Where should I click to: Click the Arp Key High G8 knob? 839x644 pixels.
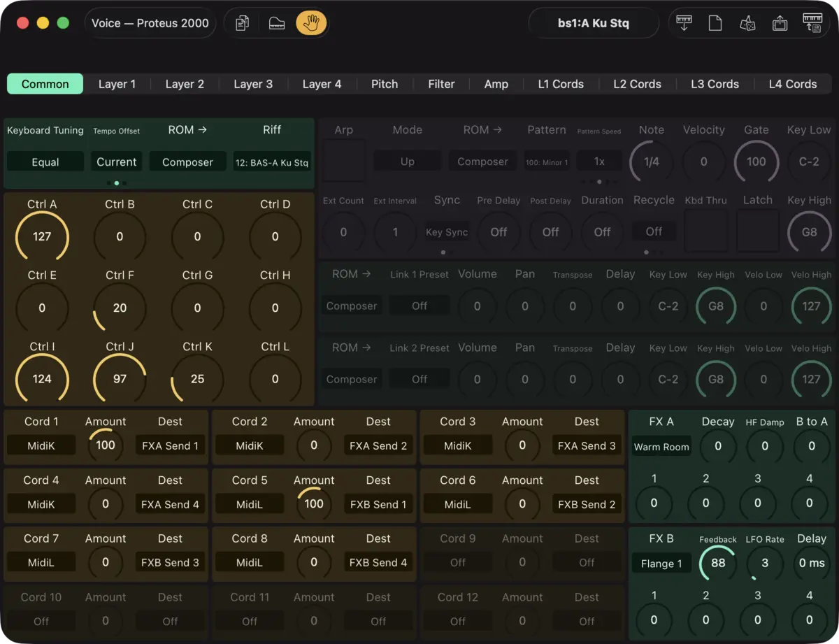pyautogui.click(x=810, y=231)
